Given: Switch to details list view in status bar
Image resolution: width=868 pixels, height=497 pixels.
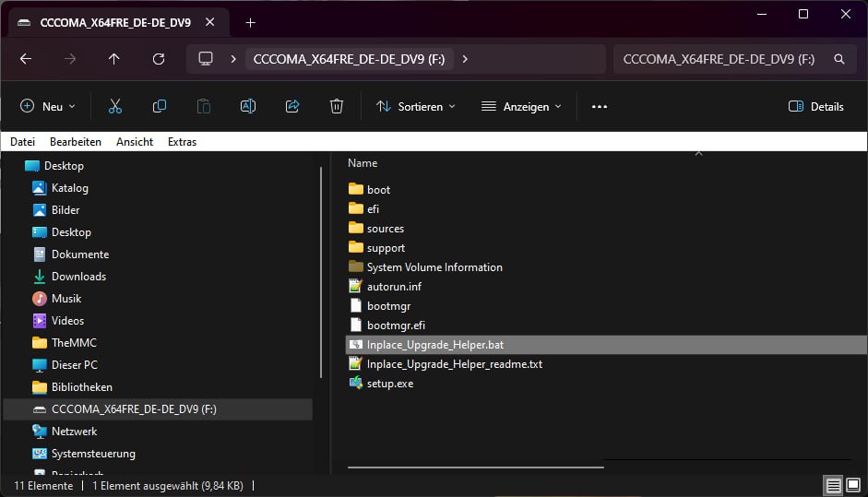Looking at the screenshot, I should (833, 485).
